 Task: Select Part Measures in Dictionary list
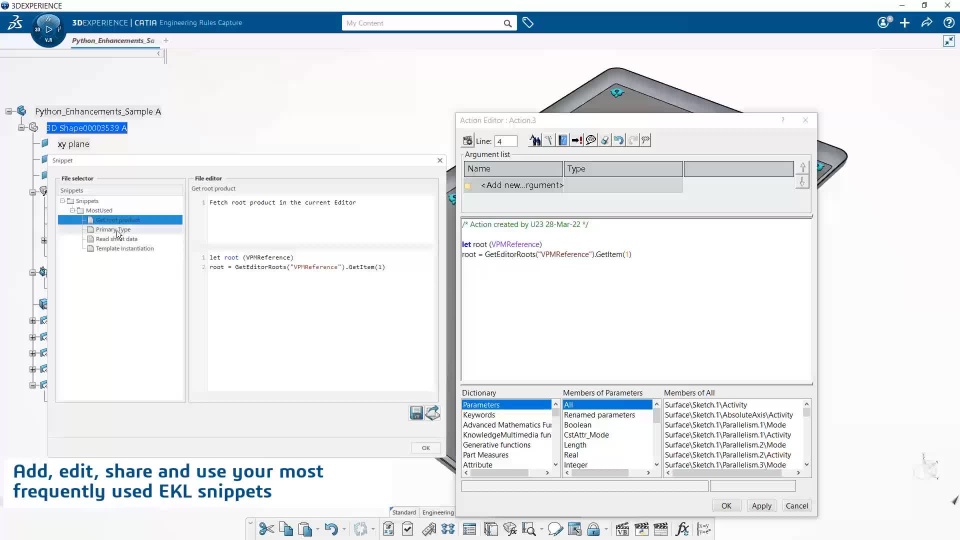486,455
